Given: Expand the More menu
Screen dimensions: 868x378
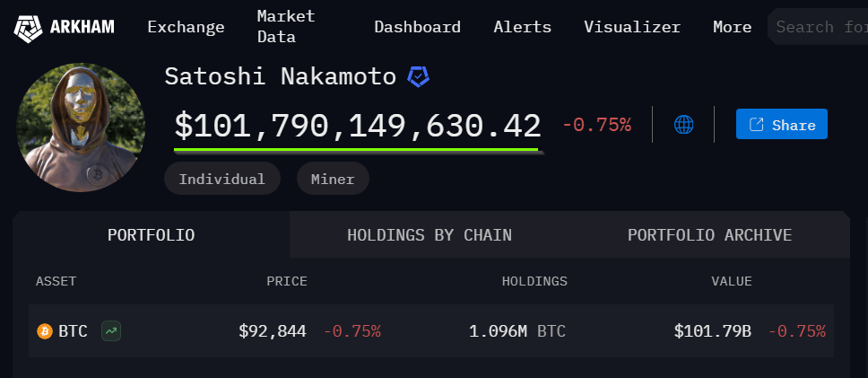Looking at the screenshot, I should [x=732, y=27].
